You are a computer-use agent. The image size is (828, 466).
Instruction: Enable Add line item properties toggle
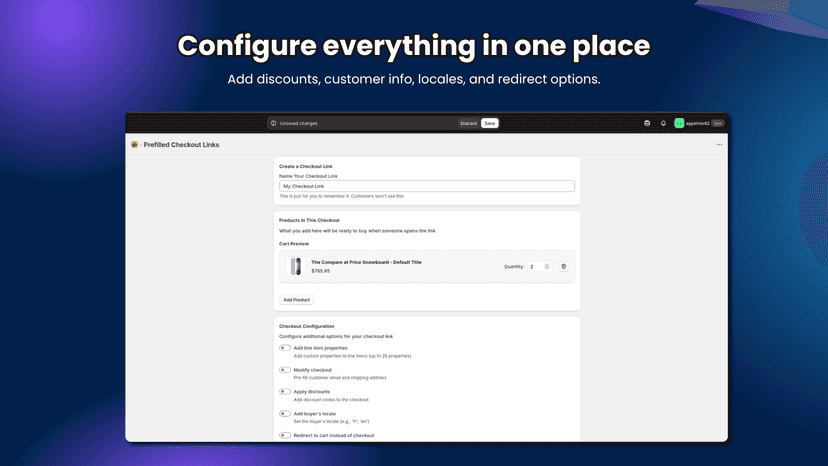pos(285,348)
